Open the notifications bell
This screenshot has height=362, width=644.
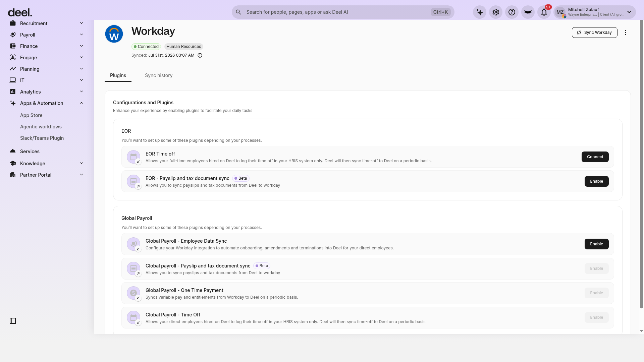544,12
